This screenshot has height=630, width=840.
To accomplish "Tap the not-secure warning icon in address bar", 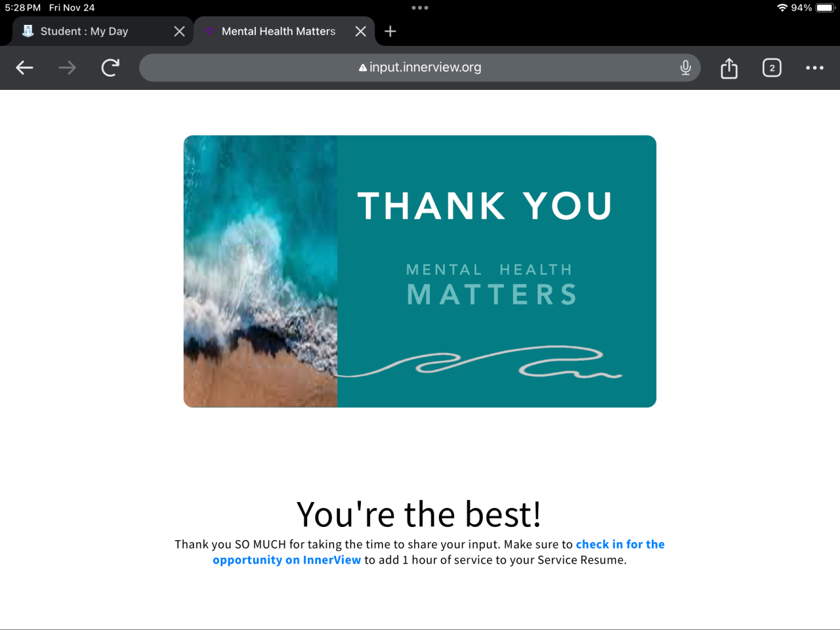I will tap(362, 68).
